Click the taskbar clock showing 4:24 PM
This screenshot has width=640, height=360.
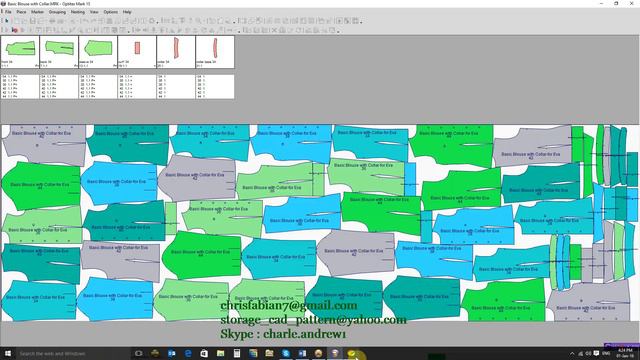tap(625, 353)
